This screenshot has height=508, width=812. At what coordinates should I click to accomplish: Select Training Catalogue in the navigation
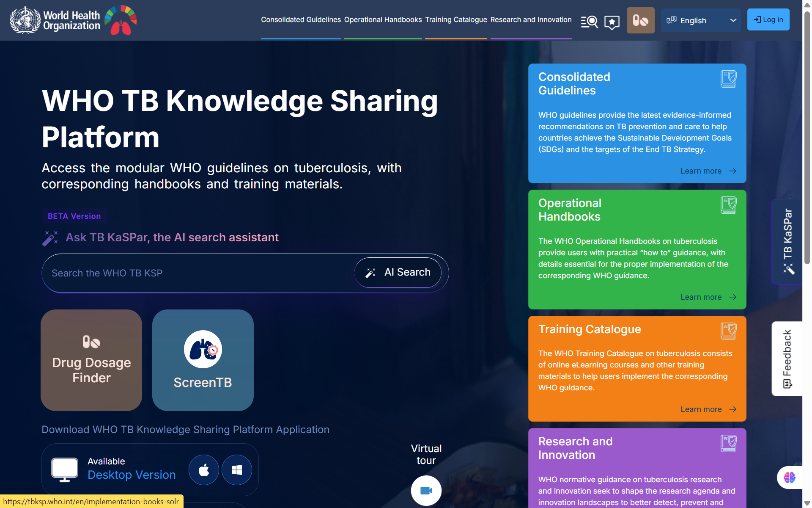click(x=456, y=20)
